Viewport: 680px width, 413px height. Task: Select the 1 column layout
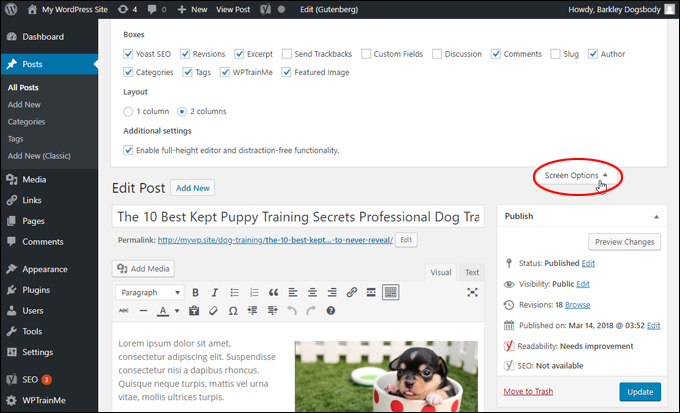tap(128, 111)
